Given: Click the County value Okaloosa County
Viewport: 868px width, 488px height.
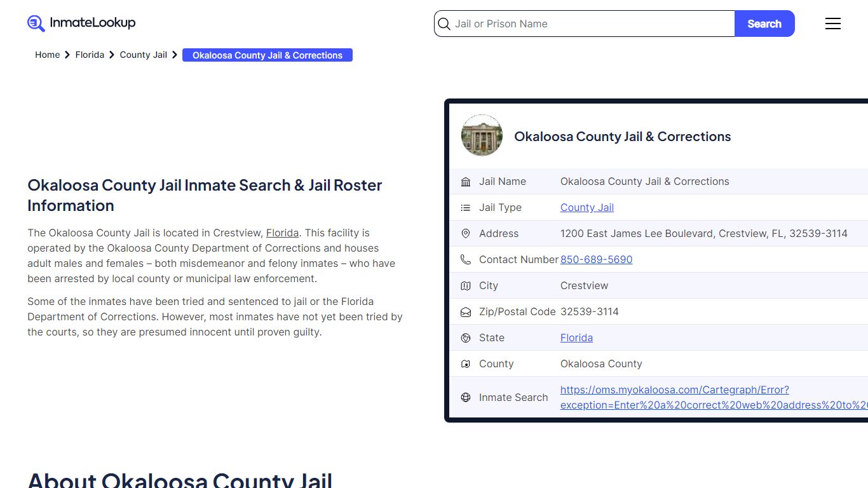Looking at the screenshot, I should 601,363.
